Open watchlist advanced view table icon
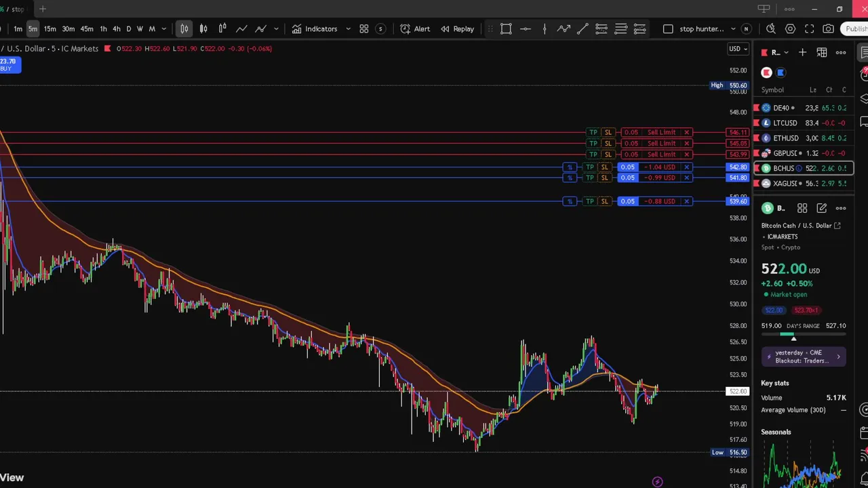The width and height of the screenshot is (868, 488). click(822, 52)
